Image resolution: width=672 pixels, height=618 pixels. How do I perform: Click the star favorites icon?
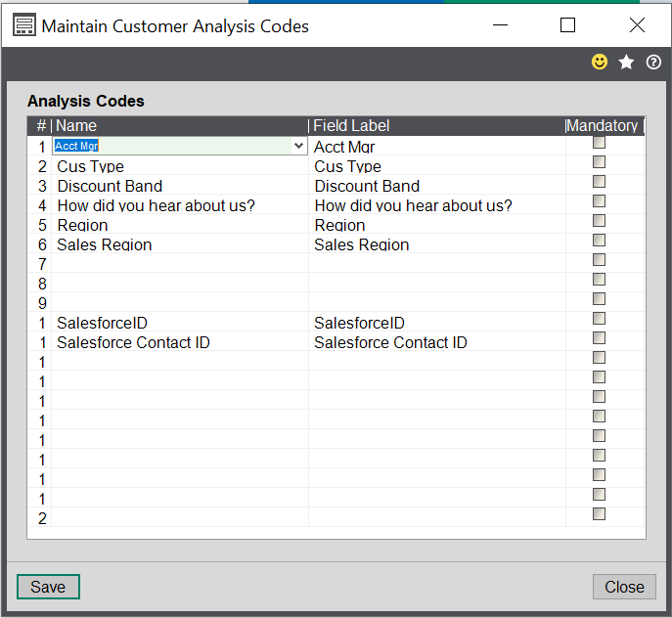pyautogui.click(x=627, y=63)
